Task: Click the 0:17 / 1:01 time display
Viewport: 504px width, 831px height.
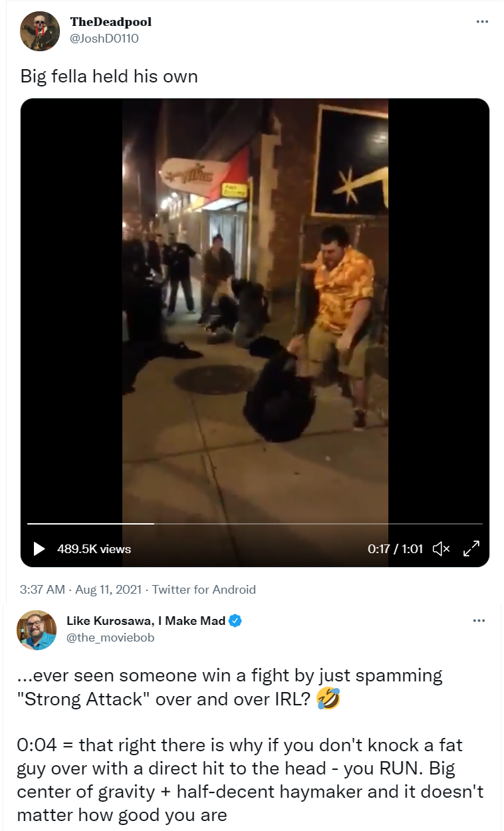Action: (395, 549)
